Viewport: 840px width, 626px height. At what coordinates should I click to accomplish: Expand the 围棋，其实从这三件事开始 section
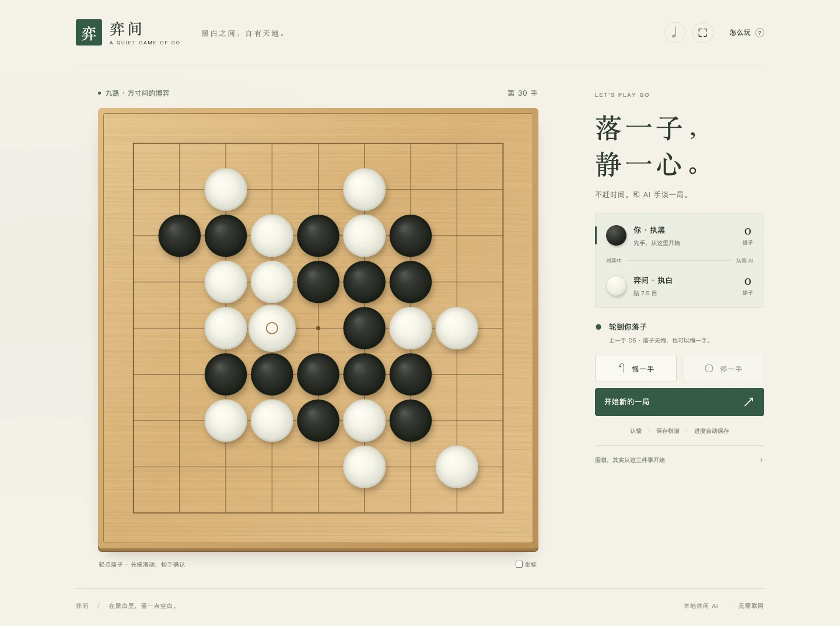coord(680,460)
